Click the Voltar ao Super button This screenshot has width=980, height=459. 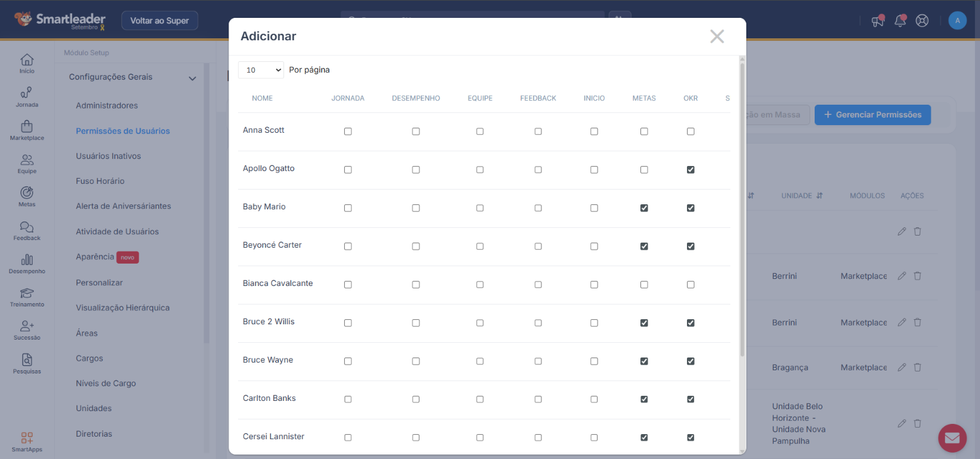[160, 20]
